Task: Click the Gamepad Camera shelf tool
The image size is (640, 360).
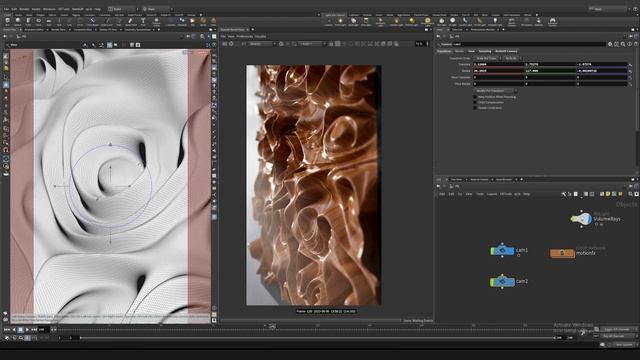Action: (552, 21)
